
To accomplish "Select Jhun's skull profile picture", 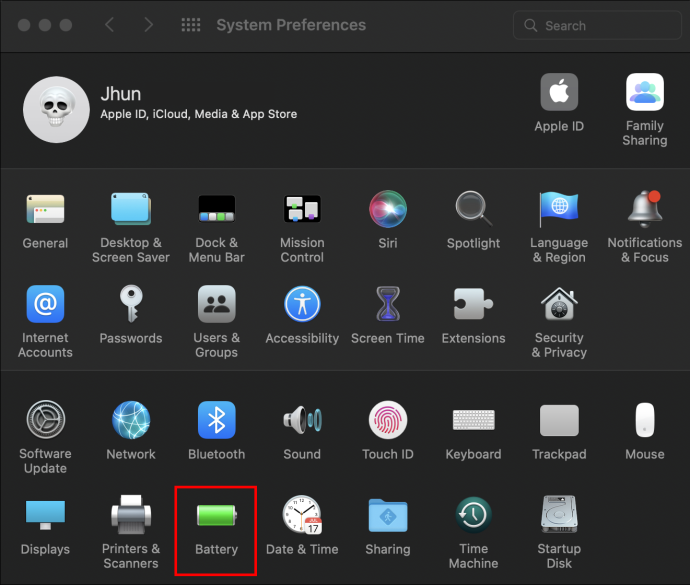I will click(x=56, y=110).
